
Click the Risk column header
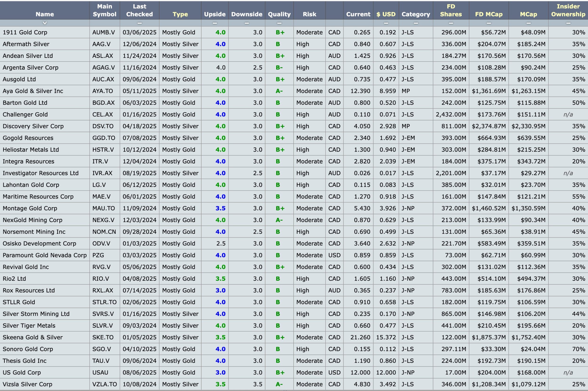pyautogui.click(x=310, y=14)
